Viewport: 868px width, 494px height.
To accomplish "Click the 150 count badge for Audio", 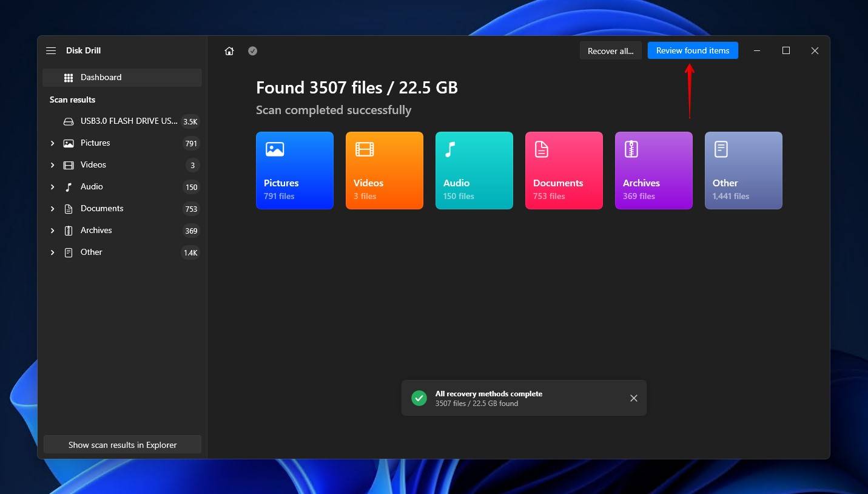I will click(x=191, y=188).
